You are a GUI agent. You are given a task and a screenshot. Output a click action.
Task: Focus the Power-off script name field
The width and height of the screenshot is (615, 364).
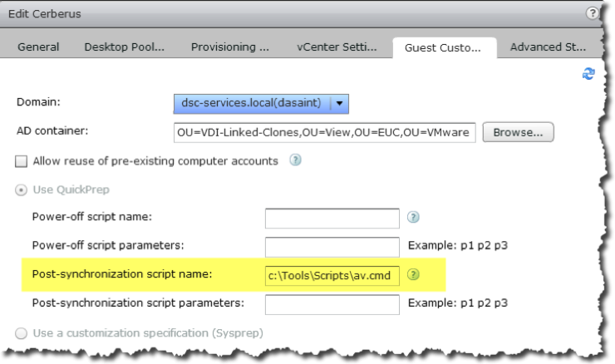(x=332, y=219)
